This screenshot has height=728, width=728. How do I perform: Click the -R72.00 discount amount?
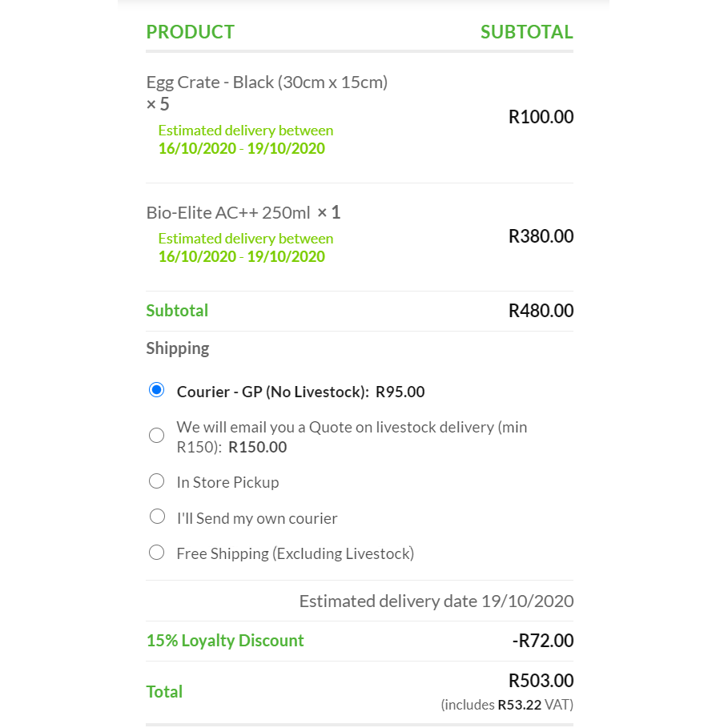click(x=543, y=641)
